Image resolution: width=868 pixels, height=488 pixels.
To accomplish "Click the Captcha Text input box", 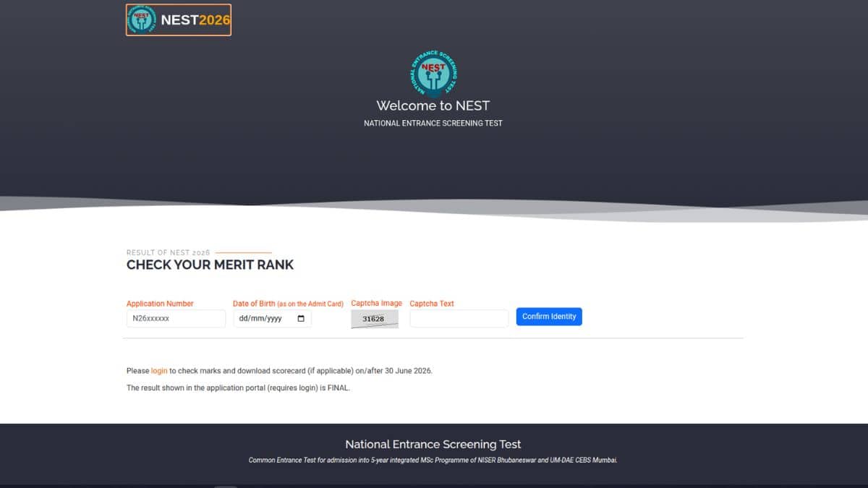I will click(x=459, y=318).
